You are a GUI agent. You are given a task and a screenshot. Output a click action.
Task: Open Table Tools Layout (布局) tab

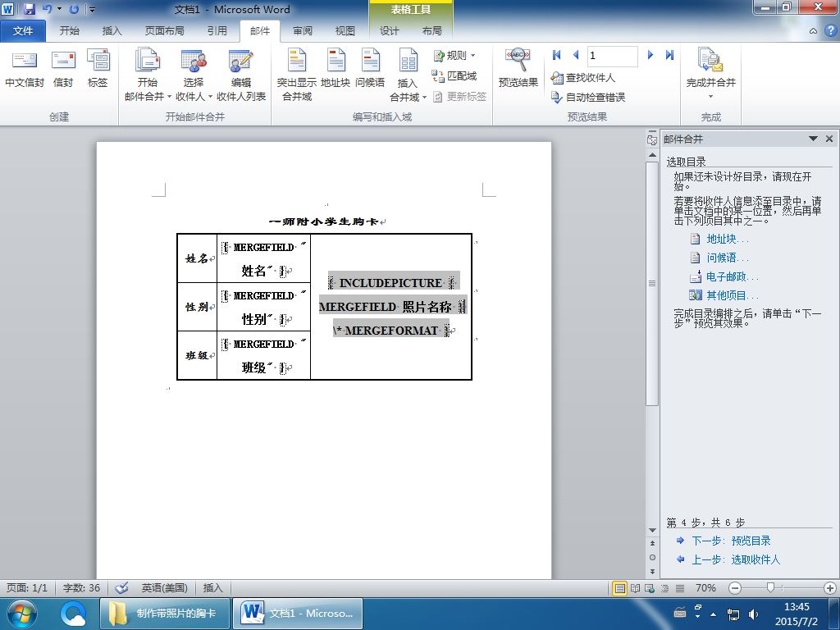pos(431,30)
